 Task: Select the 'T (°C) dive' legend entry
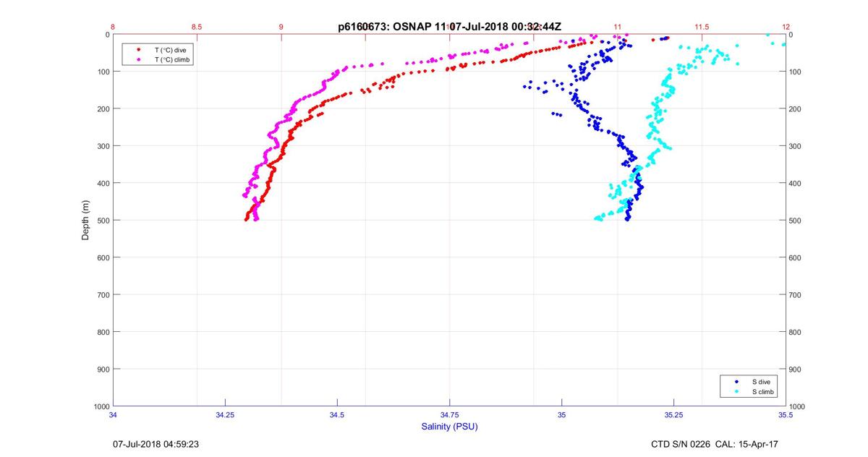pos(171,49)
